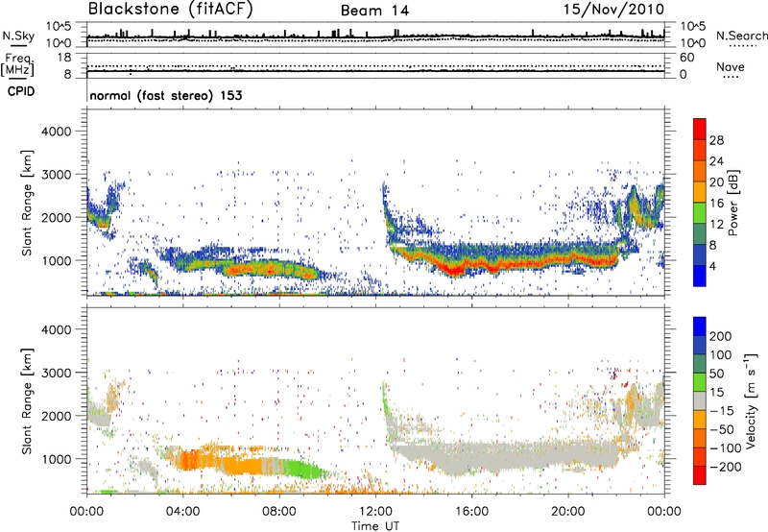The height and width of the screenshot is (532, 768).
Task: Click the blue bottom of Power color bar
Action: [700, 276]
